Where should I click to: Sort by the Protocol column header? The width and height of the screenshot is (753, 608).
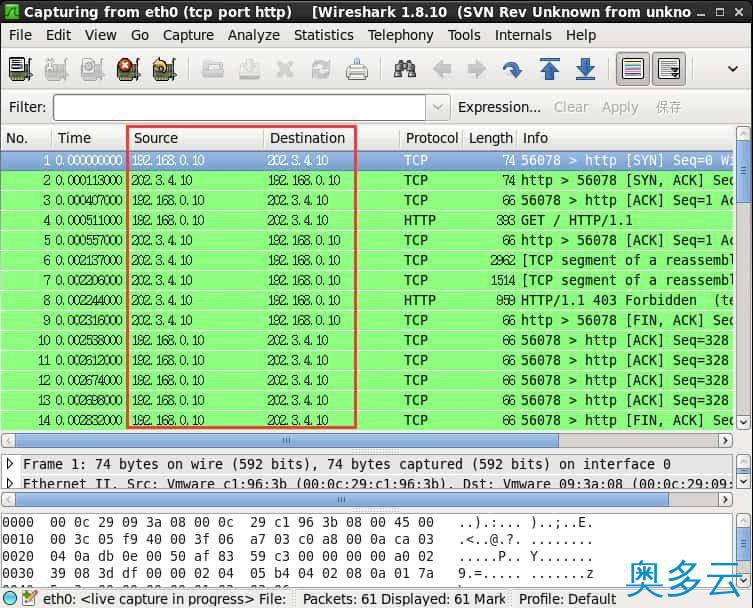(x=431, y=138)
